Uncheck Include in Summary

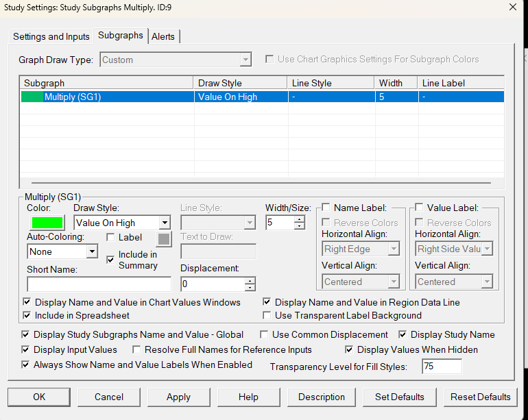click(110, 260)
